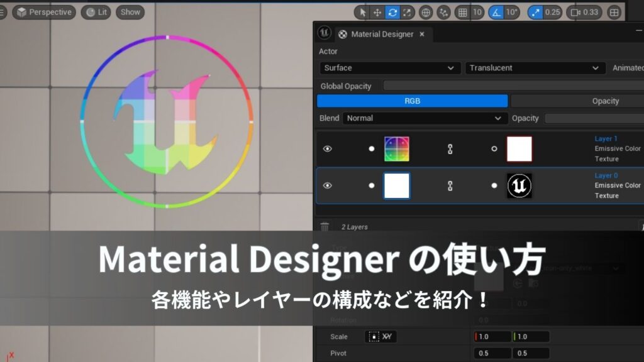Image resolution: width=644 pixels, height=362 pixels.
Task: Activate the Rotate tool in the viewport toolbar
Action: click(393, 11)
